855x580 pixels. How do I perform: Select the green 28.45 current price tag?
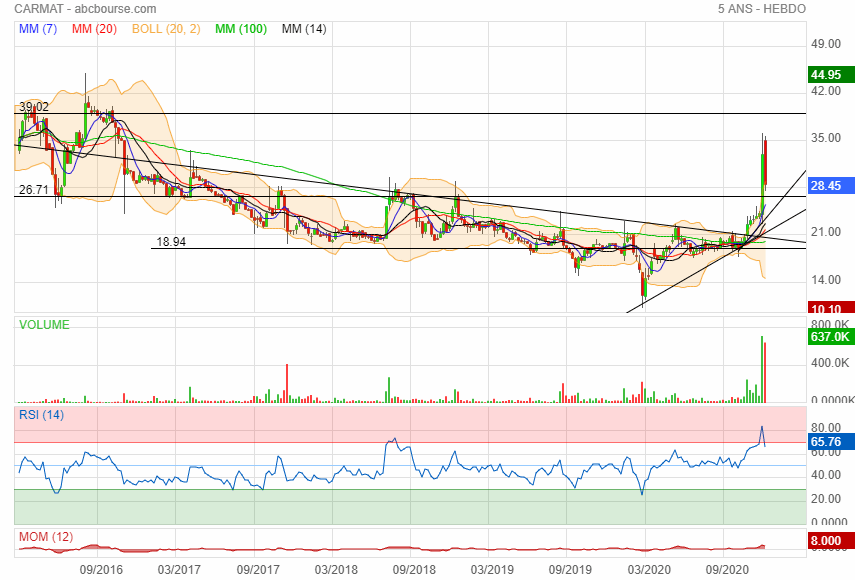point(831,186)
